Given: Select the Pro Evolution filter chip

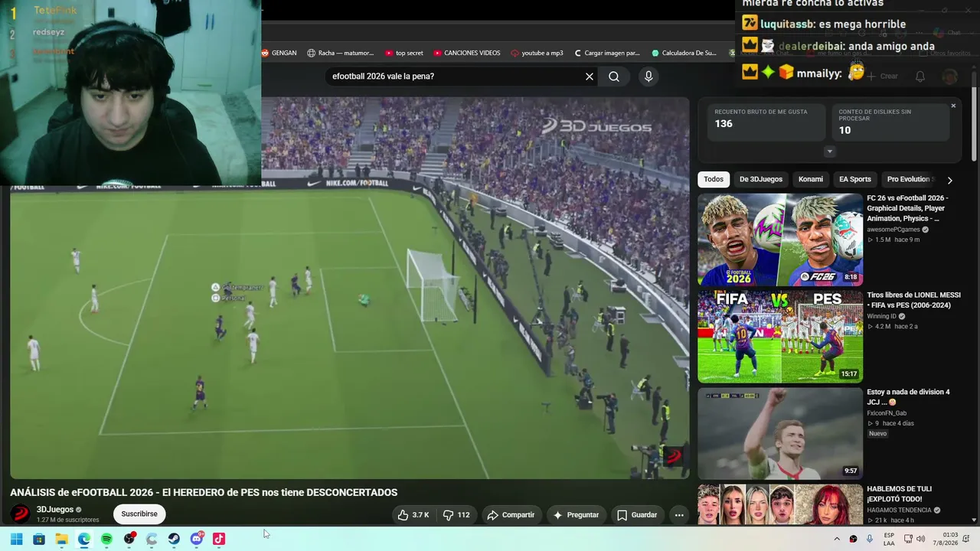Looking at the screenshot, I should [x=909, y=179].
